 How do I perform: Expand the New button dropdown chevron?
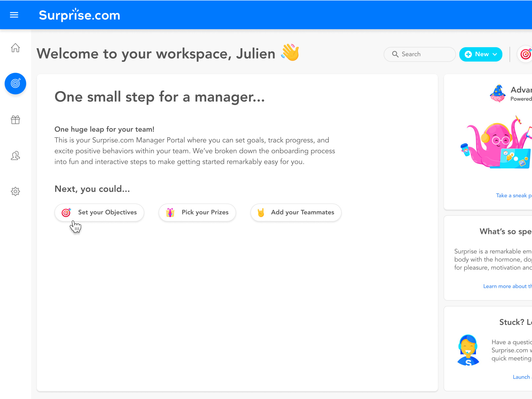click(x=494, y=54)
